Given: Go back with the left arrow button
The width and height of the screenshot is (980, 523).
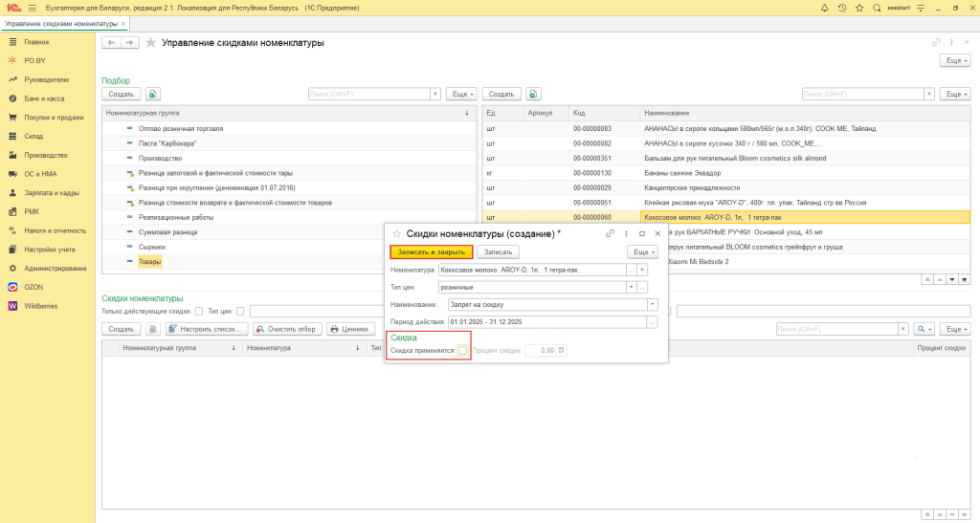Looking at the screenshot, I should (x=111, y=42).
